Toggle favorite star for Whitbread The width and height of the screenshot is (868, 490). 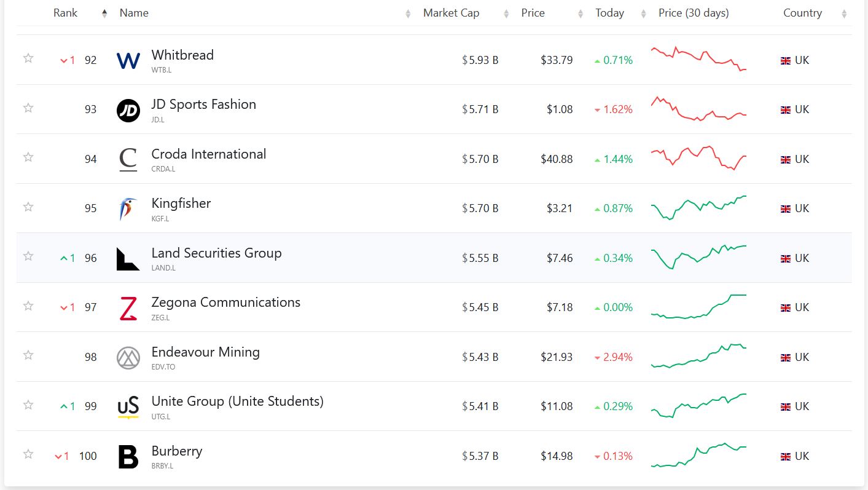[28, 58]
